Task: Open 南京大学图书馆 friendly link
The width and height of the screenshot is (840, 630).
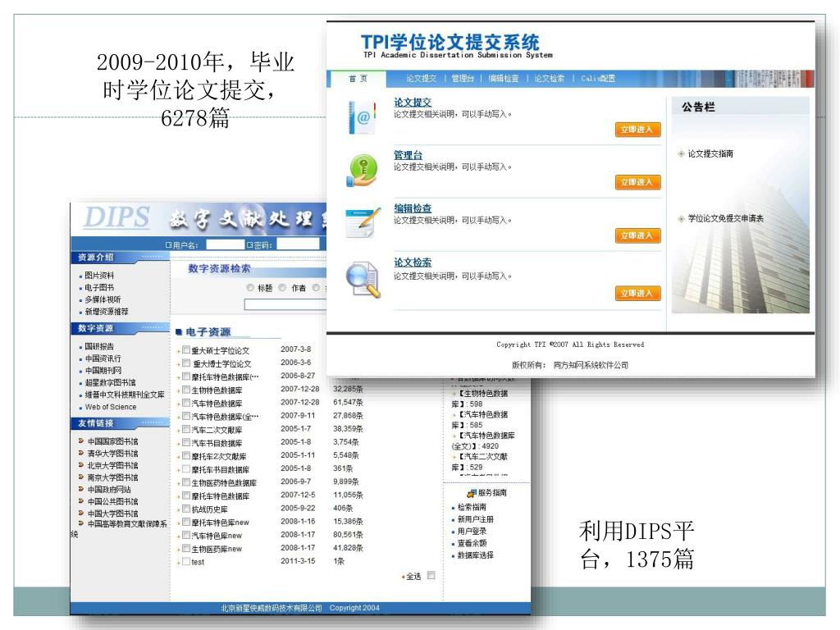Action: 113,477
